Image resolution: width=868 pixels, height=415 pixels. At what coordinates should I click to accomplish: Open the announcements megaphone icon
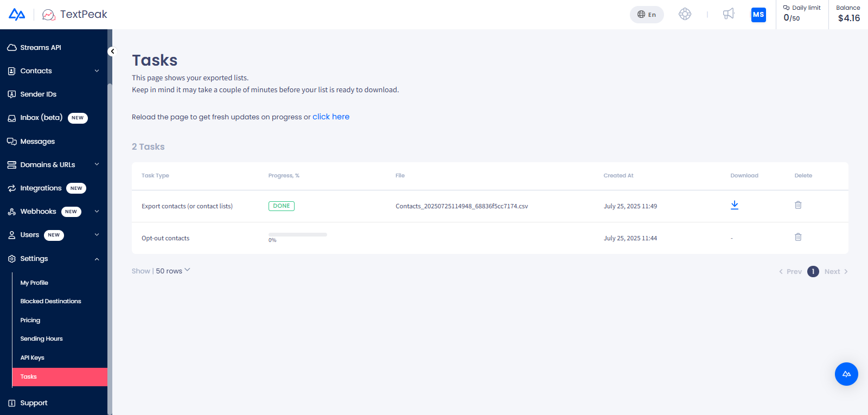(x=729, y=14)
